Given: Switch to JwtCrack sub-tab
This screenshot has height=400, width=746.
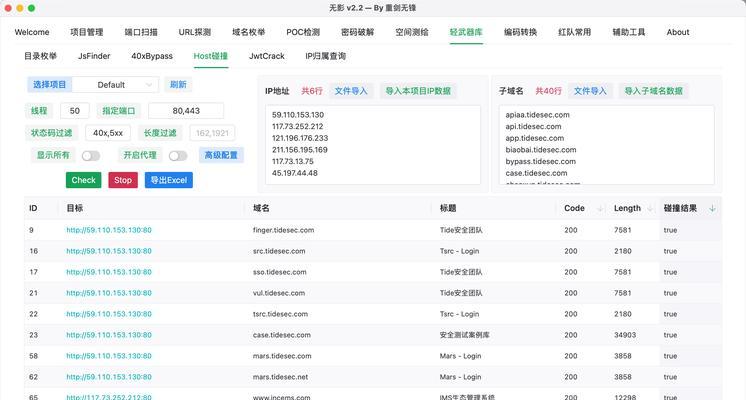Looking at the screenshot, I should 266,56.
